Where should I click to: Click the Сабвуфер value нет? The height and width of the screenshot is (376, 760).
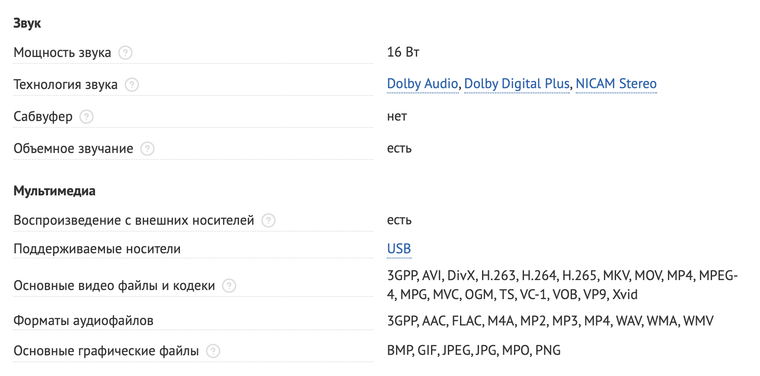tap(397, 116)
